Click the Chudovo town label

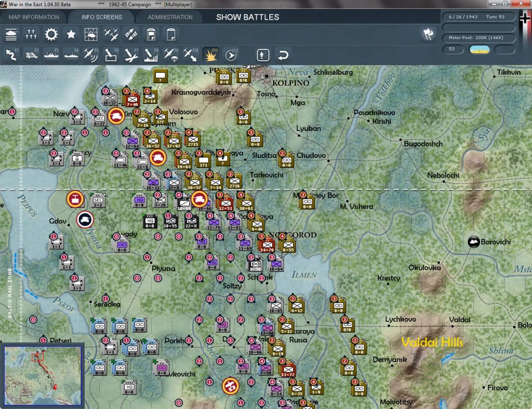(311, 155)
